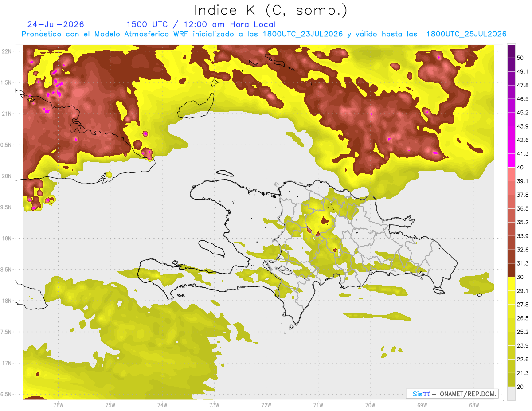This screenshot has height=411, width=532.
Task: Click the colorbar value "43.9"
Action: click(x=522, y=126)
